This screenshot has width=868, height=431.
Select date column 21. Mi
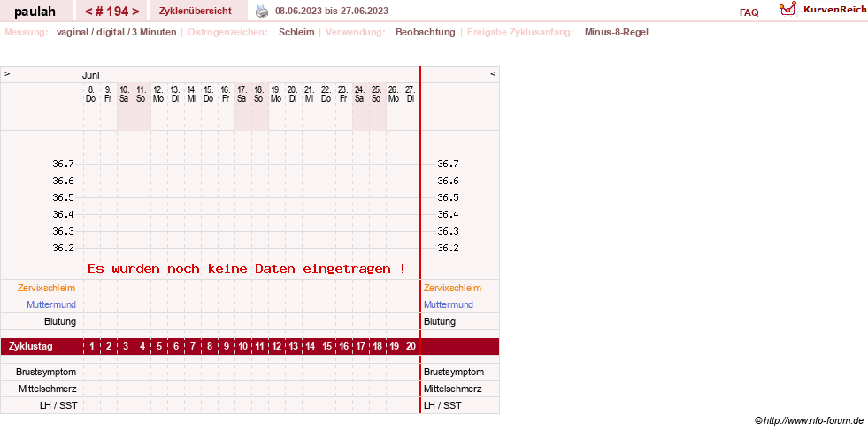pyautogui.click(x=310, y=94)
